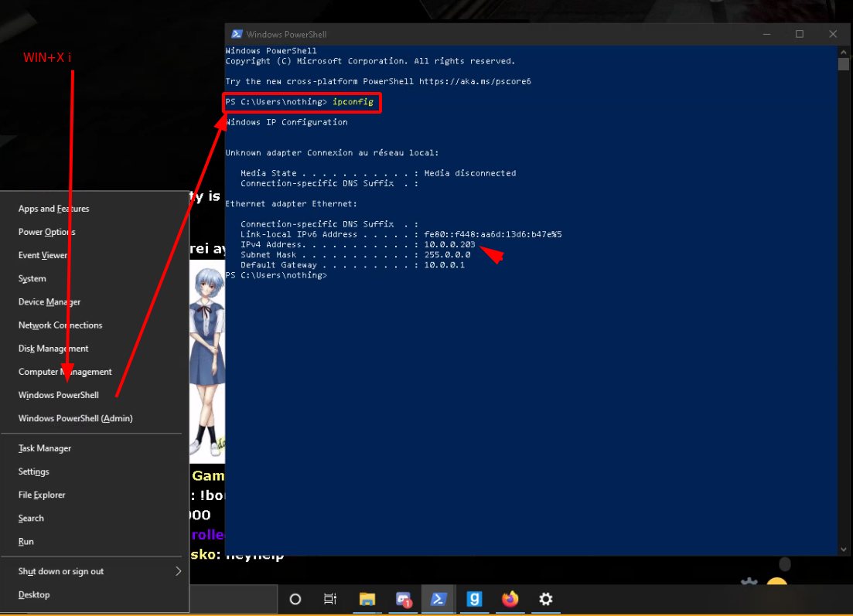This screenshot has height=616, width=853.
Task: Click the subnet mask value 255.0.0.0
Action: [447, 254]
